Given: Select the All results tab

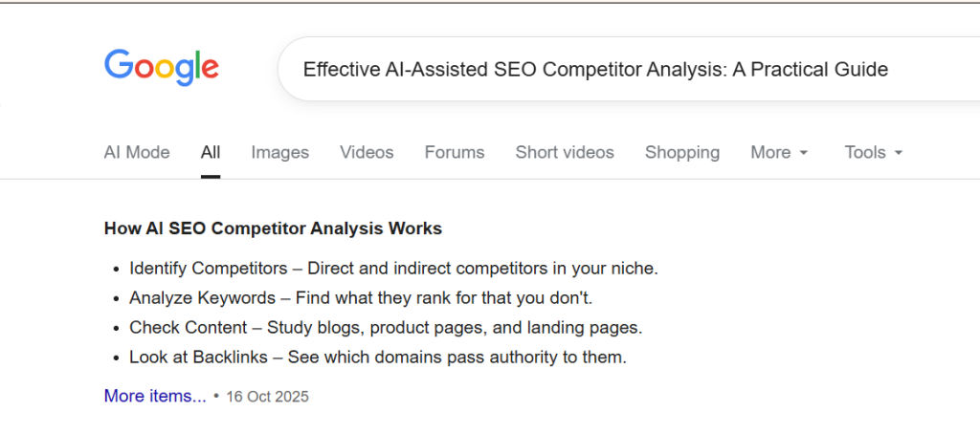Looking at the screenshot, I should 211,152.
